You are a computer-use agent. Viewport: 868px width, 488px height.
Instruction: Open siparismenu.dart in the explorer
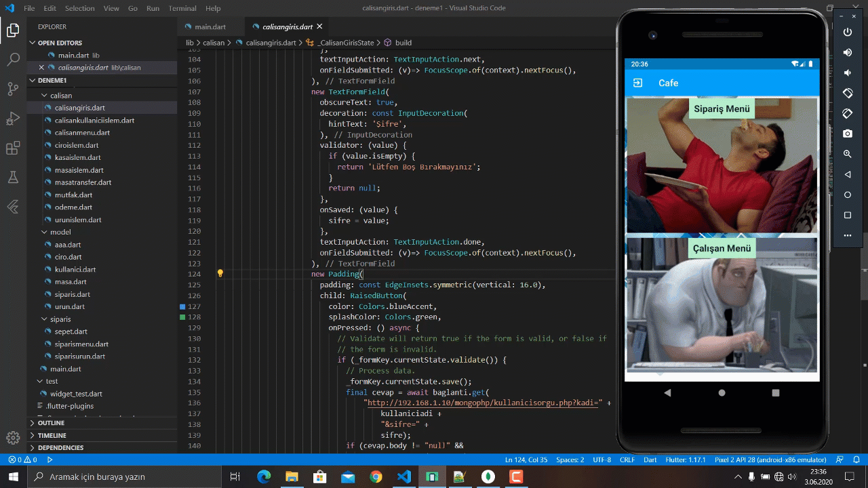pos(81,344)
